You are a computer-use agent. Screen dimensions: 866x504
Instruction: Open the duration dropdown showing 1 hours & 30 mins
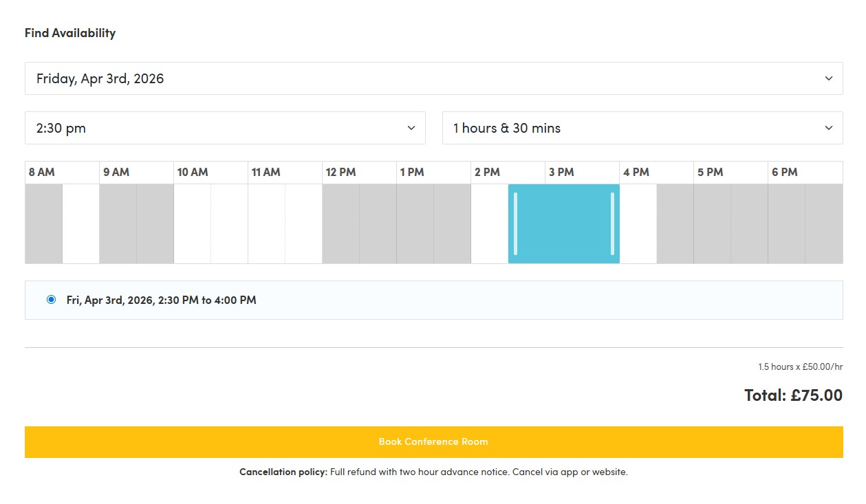[x=828, y=128]
